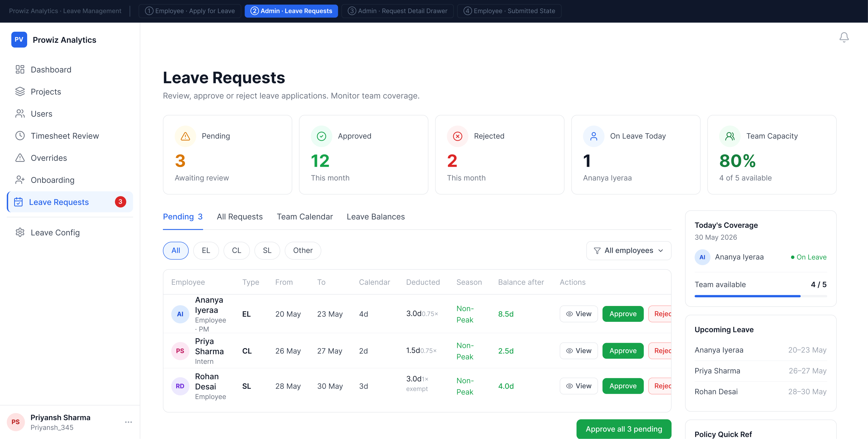Click balance value 8.5d in Ananya's row
This screenshot has height=439, width=868.
(506, 314)
